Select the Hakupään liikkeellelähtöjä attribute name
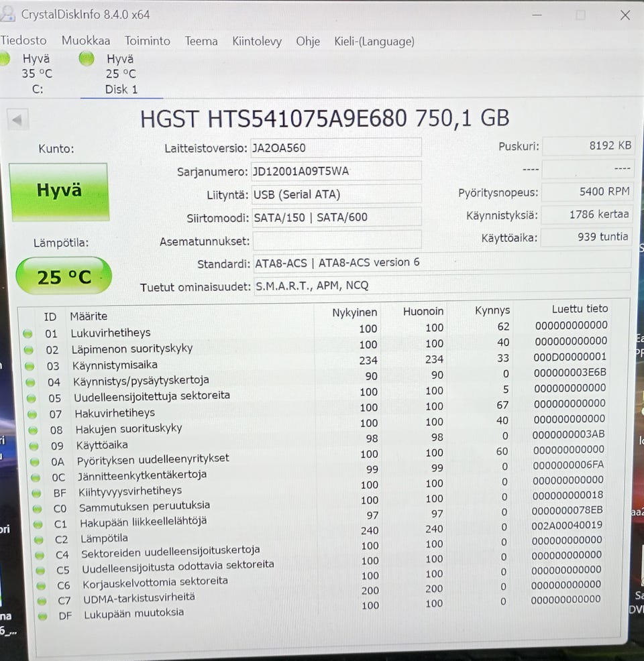This screenshot has height=661, width=644. (x=144, y=522)
